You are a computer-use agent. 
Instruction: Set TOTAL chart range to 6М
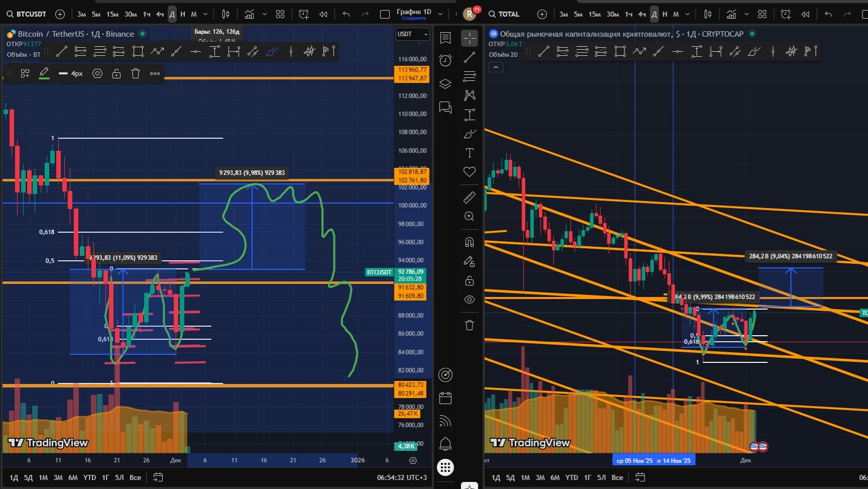(555, 477)
